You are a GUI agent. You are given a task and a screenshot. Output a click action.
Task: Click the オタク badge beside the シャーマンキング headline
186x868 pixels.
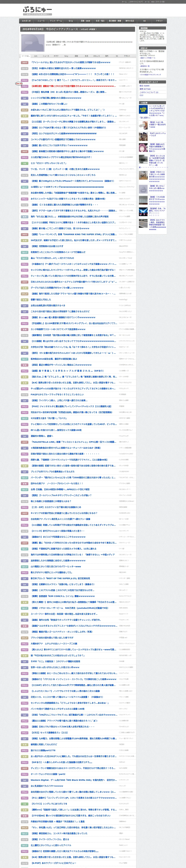[x=25, y=235]
